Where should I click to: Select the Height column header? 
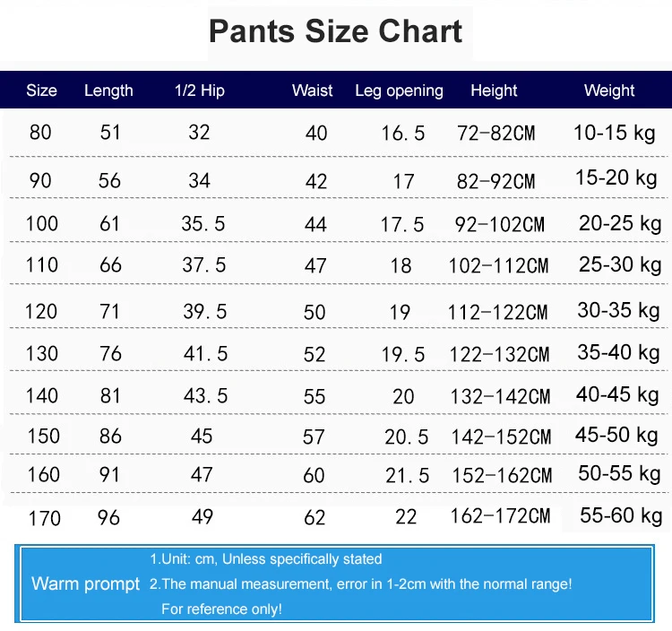tap(494, 91)
